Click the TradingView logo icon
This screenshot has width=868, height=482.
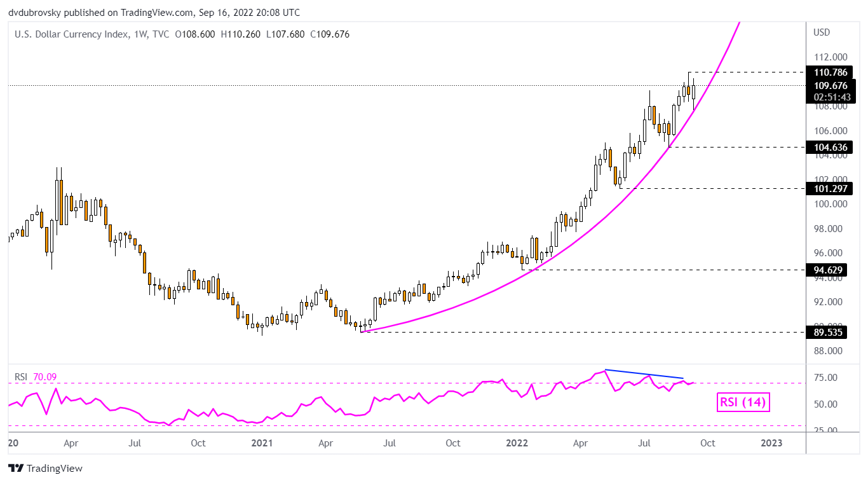[x=16, y=468]
